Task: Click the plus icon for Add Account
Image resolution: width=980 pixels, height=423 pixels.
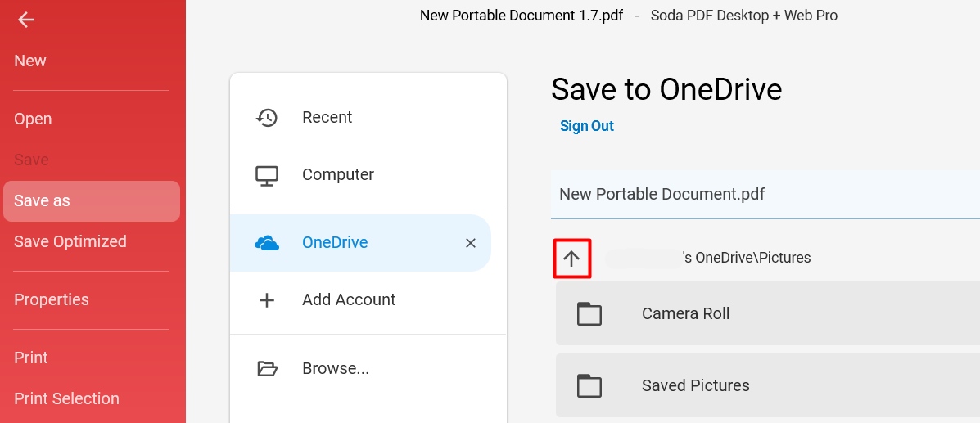Action: 267,300
